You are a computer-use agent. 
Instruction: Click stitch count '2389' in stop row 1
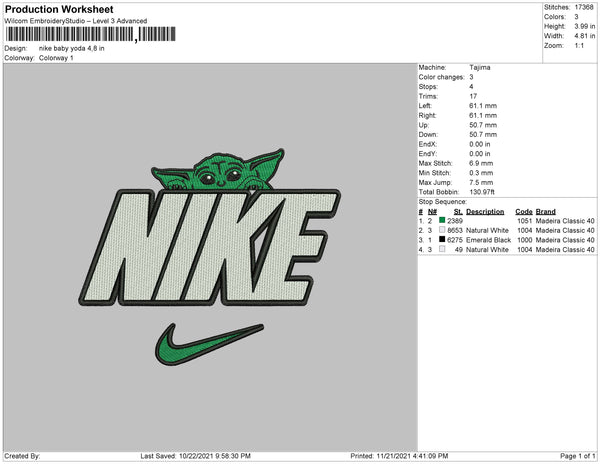click(x=455, y=221)
